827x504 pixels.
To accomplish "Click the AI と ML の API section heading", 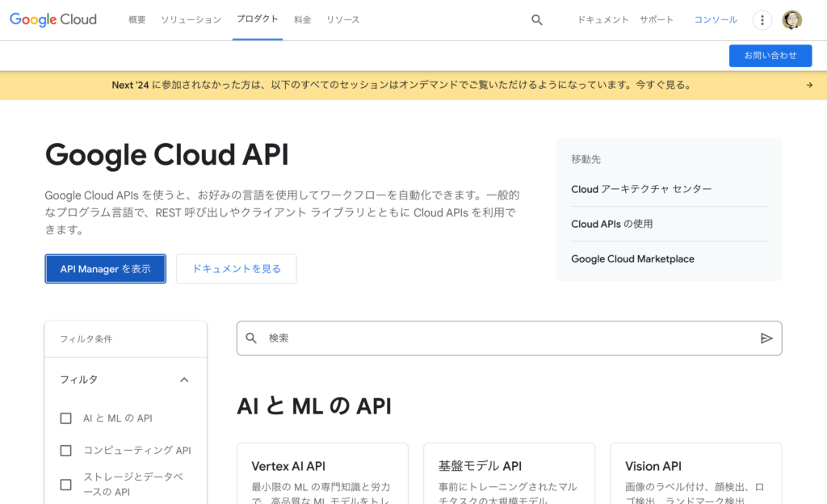I will coord(314,406).
